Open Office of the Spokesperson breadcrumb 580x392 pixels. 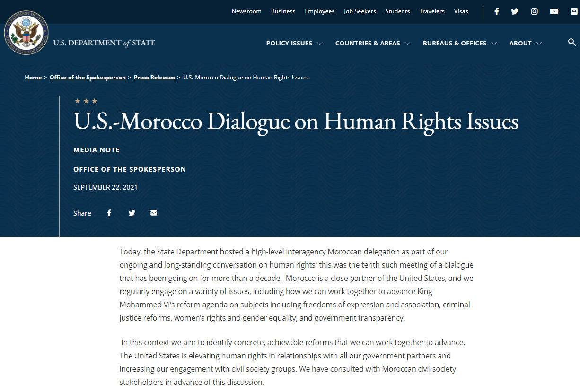(88, 78)
